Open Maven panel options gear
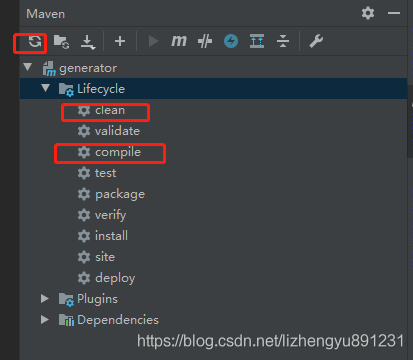This screenshot has height=360, width=413. (368, 13)
